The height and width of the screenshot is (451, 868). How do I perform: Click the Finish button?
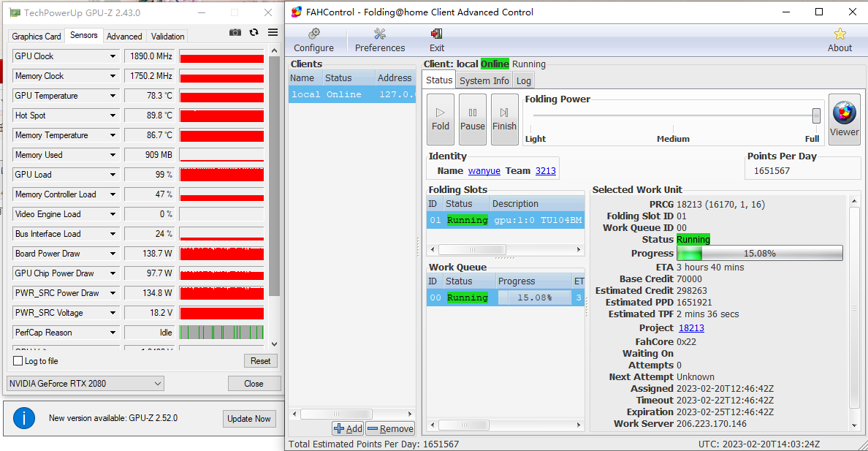pyautogui.click(x=504, y=119)
